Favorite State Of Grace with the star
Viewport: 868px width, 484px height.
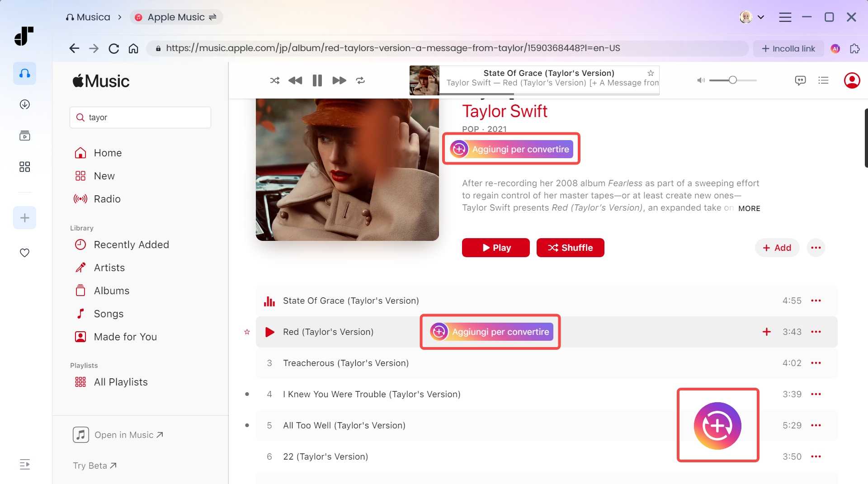pyautogui.click(x=651, y=73)
